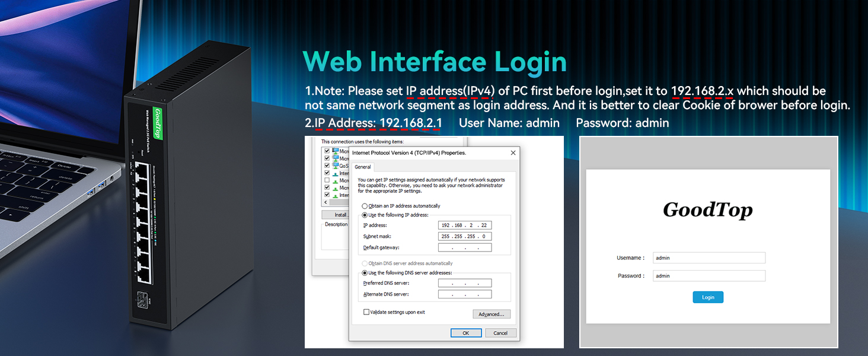Image resolution: width=868 pixels, height=356 pixels.
Task: Click the 'Password :' label on login page
Action: point(631,276)
